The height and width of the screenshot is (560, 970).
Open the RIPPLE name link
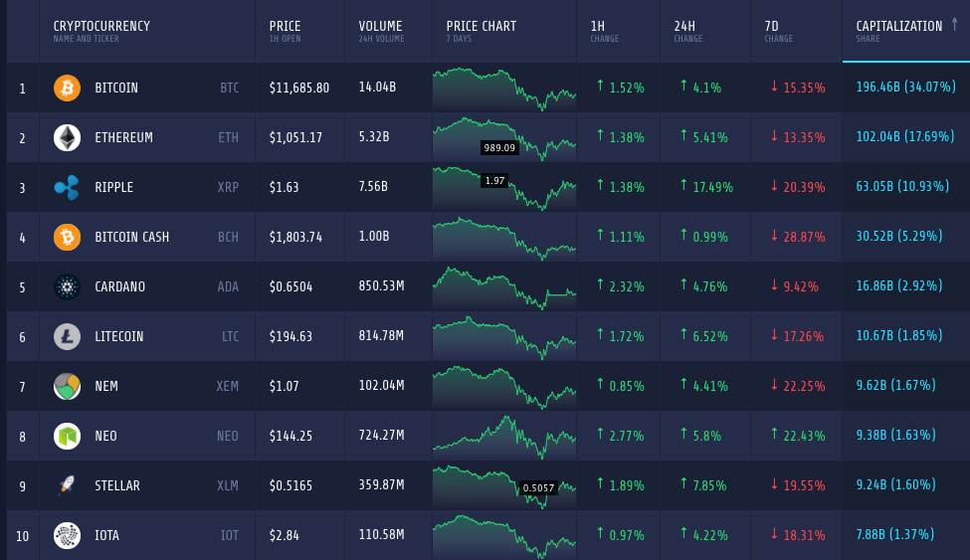[x=113, y=187]
